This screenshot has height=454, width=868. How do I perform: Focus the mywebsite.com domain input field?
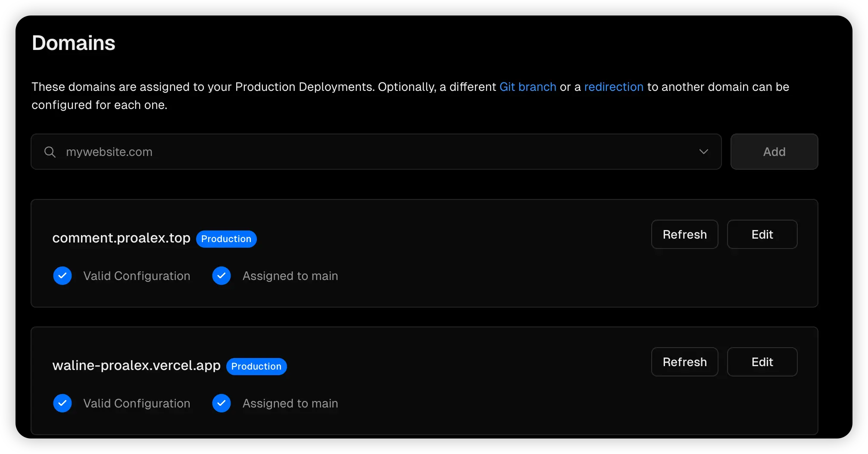[376, 152]
